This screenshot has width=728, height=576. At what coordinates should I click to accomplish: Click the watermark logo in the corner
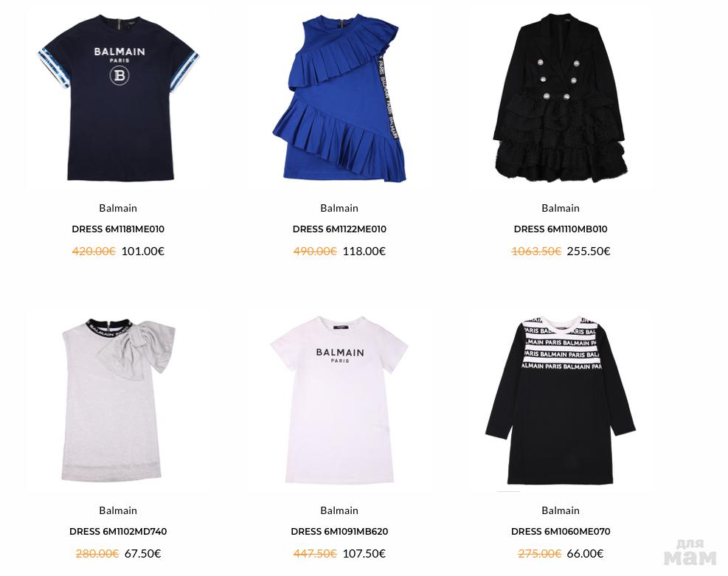[690, 552]
